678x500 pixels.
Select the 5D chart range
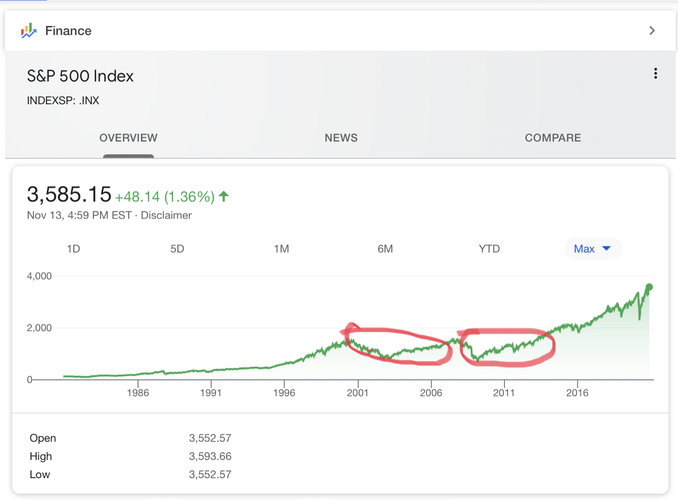pos(177,249)
